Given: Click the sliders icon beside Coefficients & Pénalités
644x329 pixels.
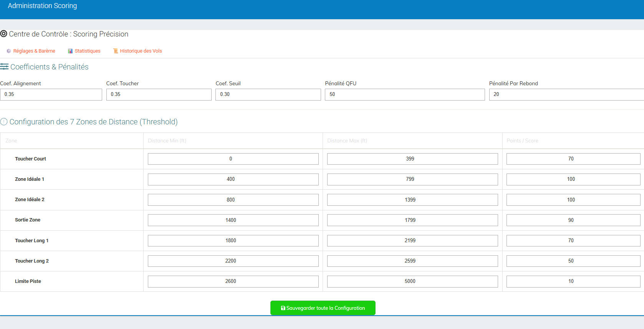Looking at the screenshot, I should (4, 67).
